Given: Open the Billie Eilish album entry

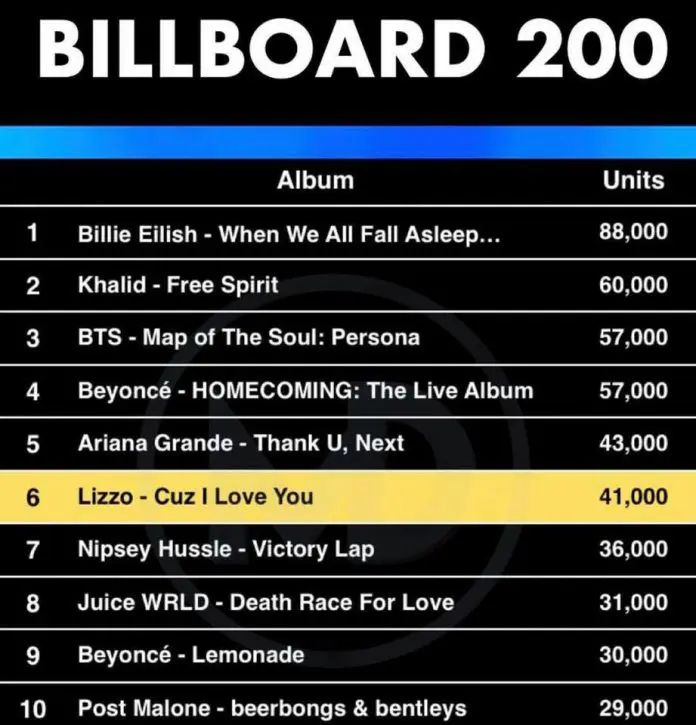Looking at the screenshot, I should (x=288, y=234).
